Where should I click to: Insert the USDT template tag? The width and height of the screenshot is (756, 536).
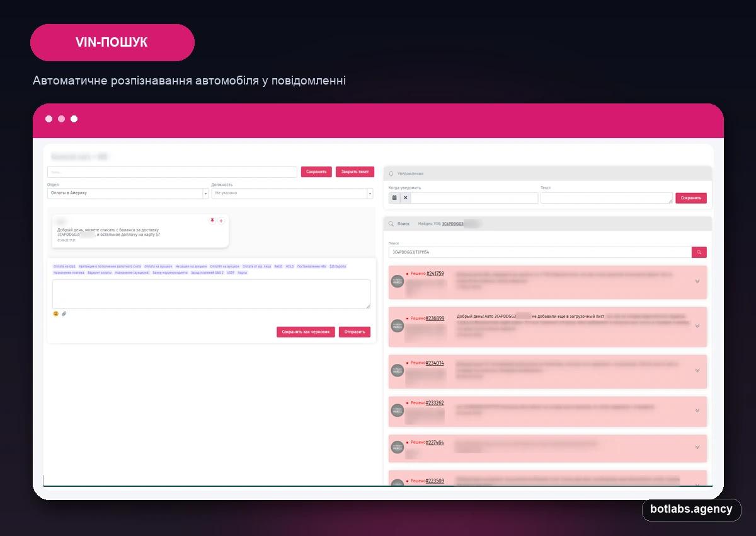point(231,272)
